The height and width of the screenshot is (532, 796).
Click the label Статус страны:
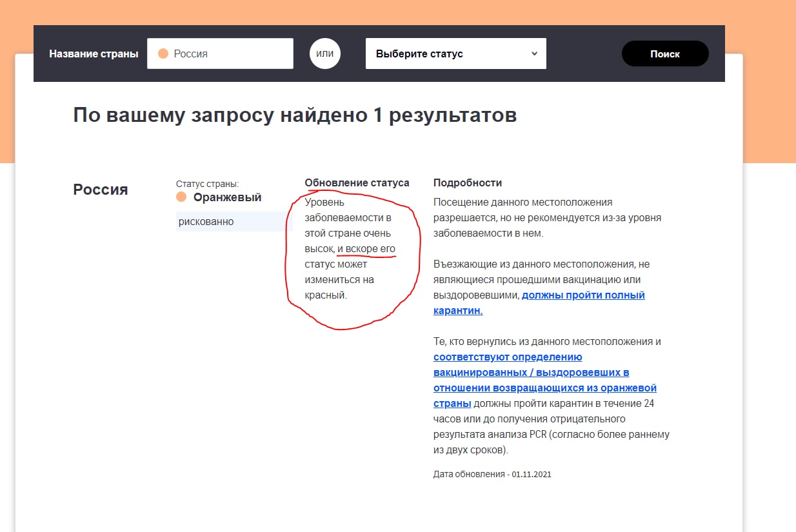point(207,184)
